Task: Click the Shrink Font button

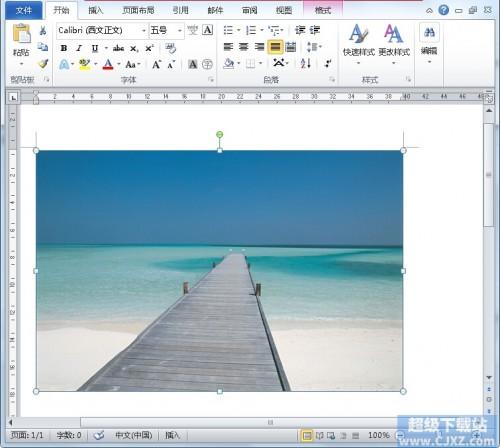Action: coord(171,64)
